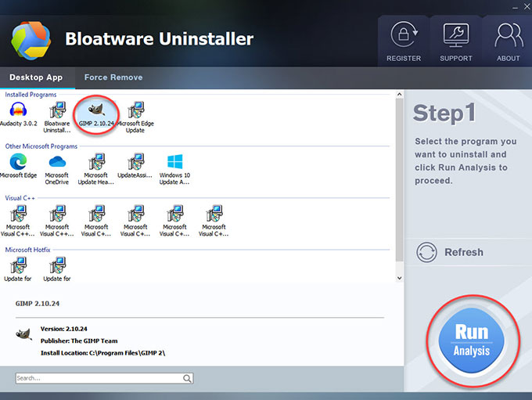Select GIMP 2.10.24 in Installed Programs

click(96, 114)
